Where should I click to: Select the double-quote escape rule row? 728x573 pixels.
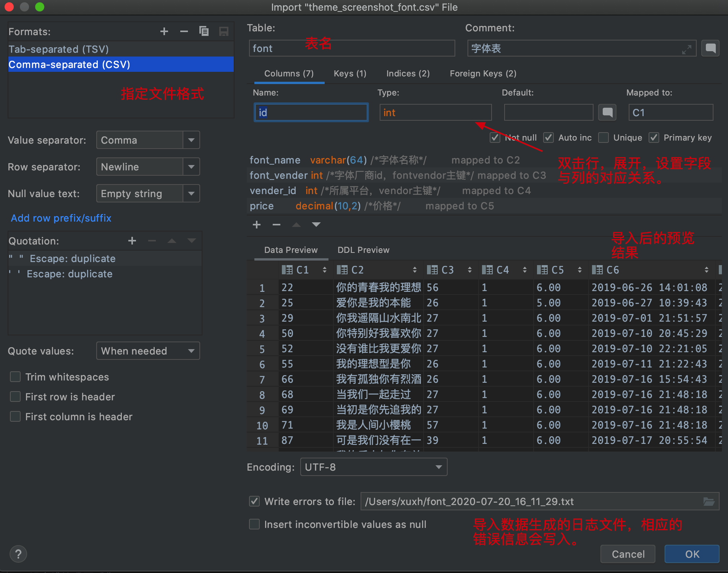coord(105,258)
